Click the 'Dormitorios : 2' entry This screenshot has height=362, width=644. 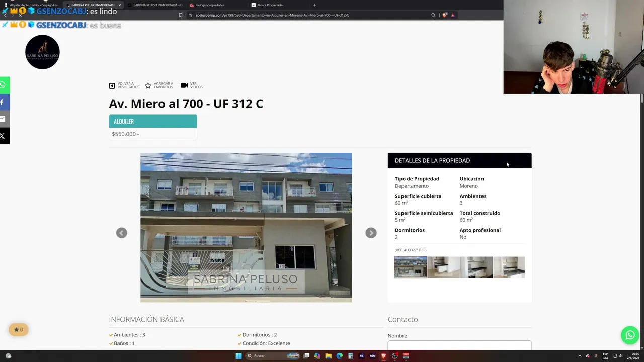tap(260, 335)
